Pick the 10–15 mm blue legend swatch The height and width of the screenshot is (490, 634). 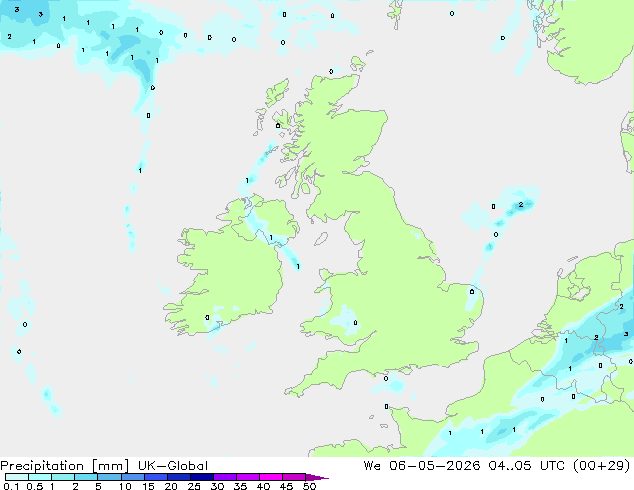pyautogui.click(x=132, y=477)
